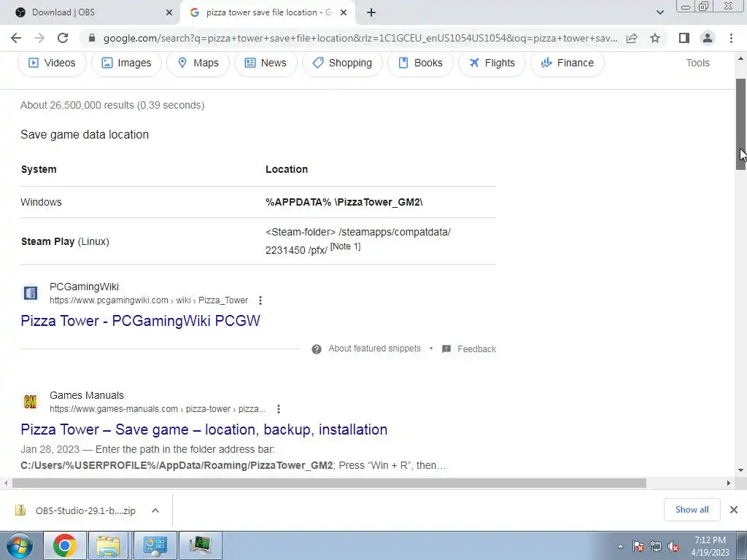Click the [Note 1] superscript
747x560 pixels.
345,246
